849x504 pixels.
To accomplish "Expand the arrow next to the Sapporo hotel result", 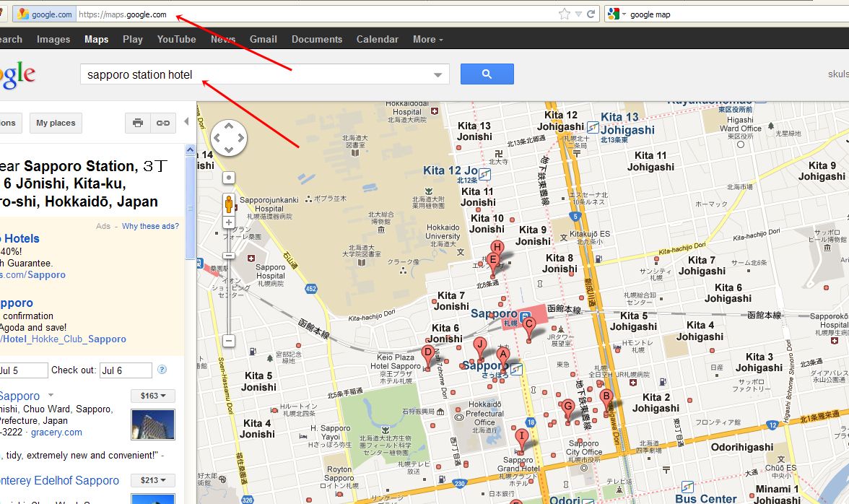I will coord(51,395).
